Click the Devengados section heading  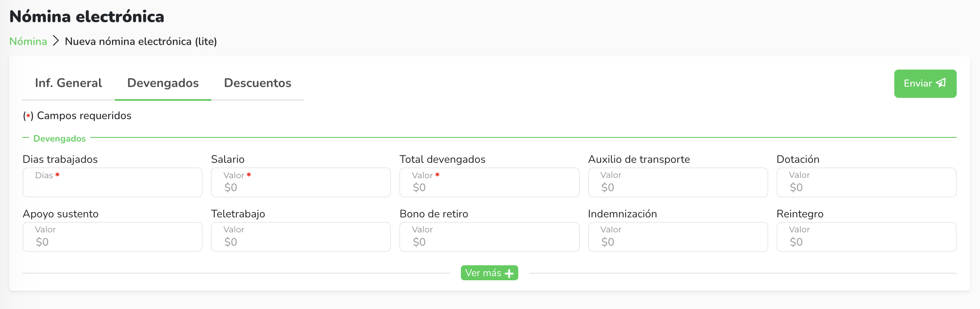pyautogui.click(x=59, y=139)
